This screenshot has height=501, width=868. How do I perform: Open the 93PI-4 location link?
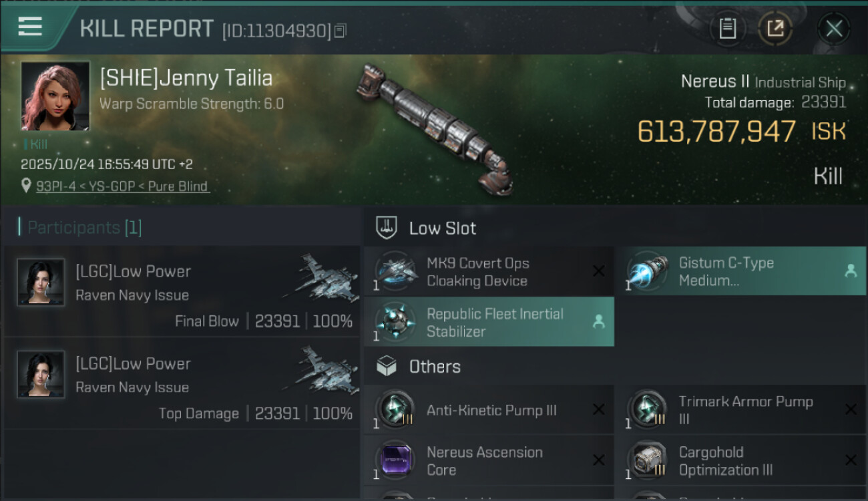coord(122,186)
